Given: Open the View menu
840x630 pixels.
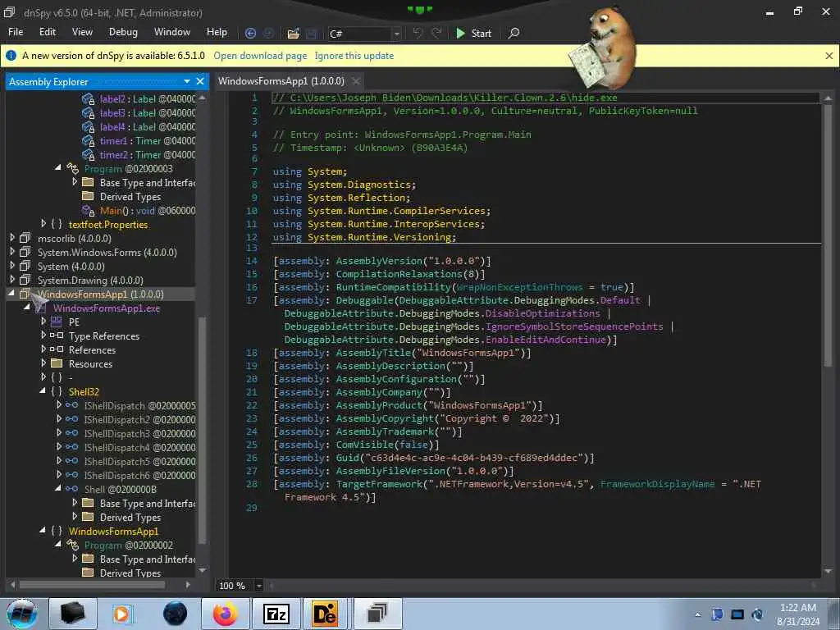Looking at the screenshot, I should coord(82,32).
